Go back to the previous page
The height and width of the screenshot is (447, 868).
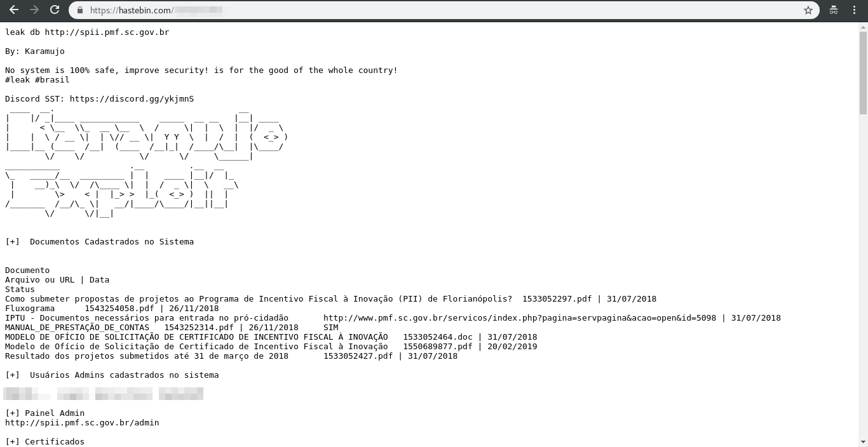point(13,10)
